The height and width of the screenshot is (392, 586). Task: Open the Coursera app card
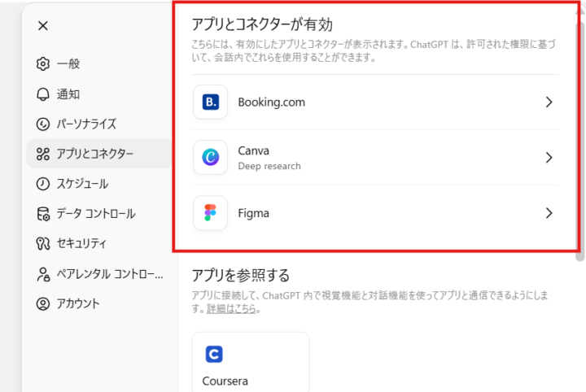pos(251,362)
